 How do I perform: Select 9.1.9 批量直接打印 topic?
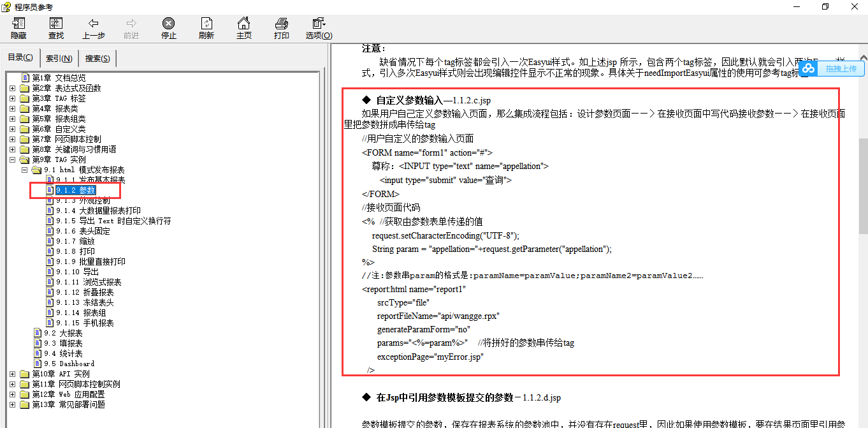pos(90,262)
